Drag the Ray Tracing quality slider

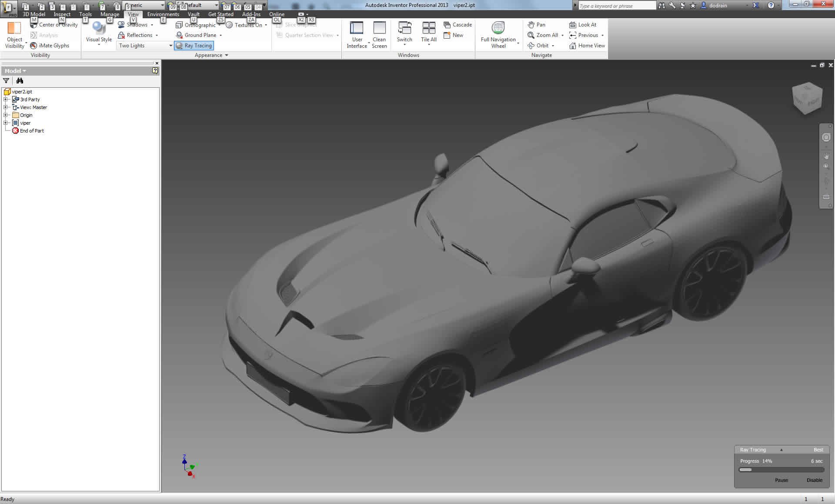(x=782, y=450)
